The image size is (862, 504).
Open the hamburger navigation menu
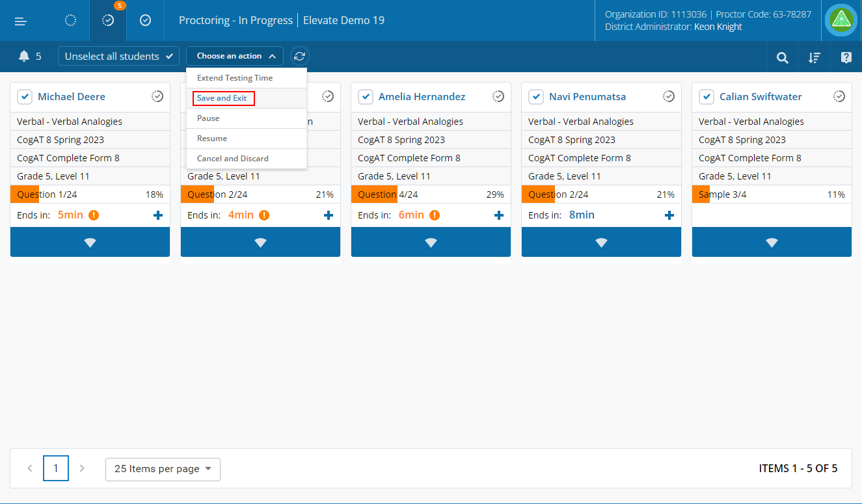pos(21,21)
